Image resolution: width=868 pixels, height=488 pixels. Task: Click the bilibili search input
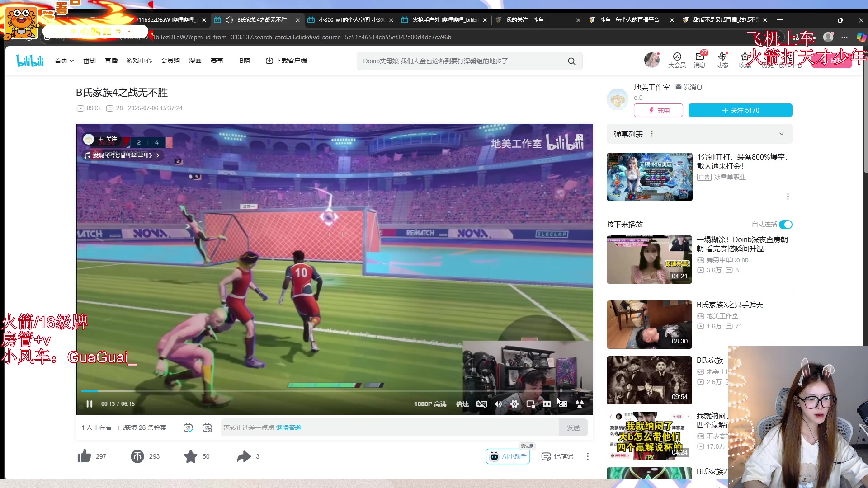461,61
